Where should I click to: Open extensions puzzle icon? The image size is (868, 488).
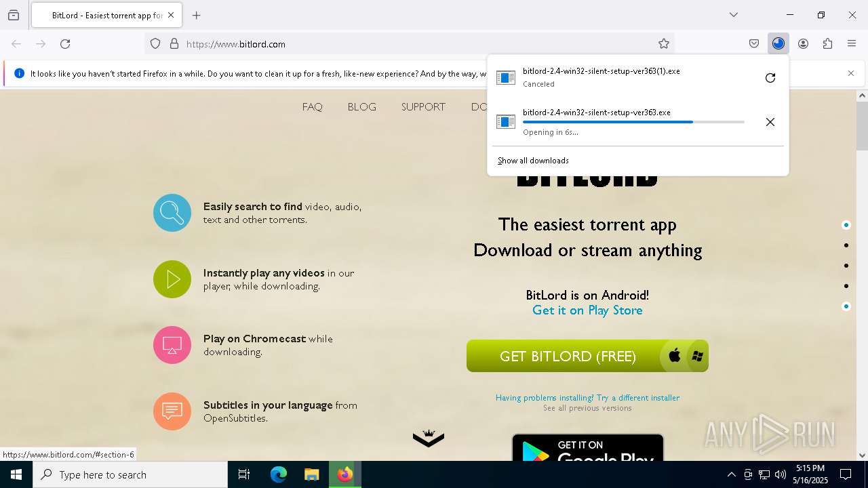[827, 43]
